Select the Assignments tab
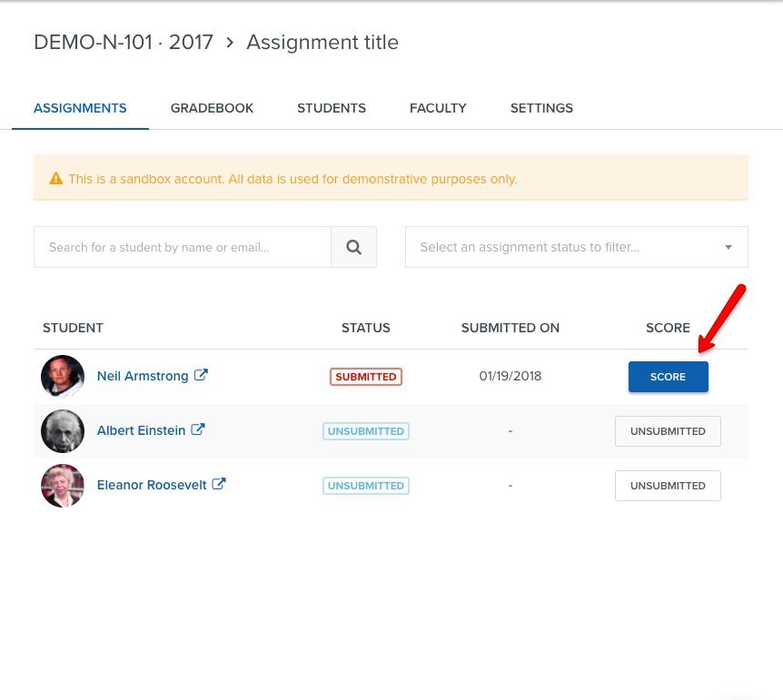This screenshot has width=783, height=700. click(80, 108)
